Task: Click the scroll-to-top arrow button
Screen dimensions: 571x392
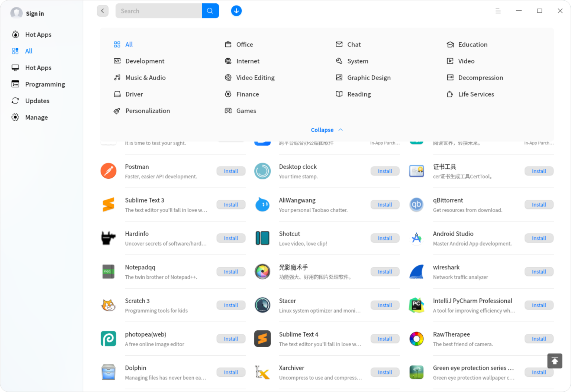Action: point(555,361)
